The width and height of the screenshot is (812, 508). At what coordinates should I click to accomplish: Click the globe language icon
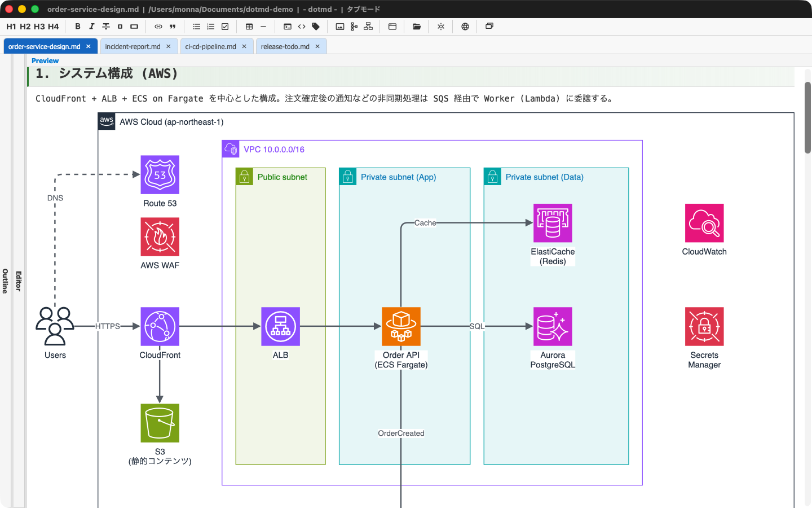[x=465, y=27]
